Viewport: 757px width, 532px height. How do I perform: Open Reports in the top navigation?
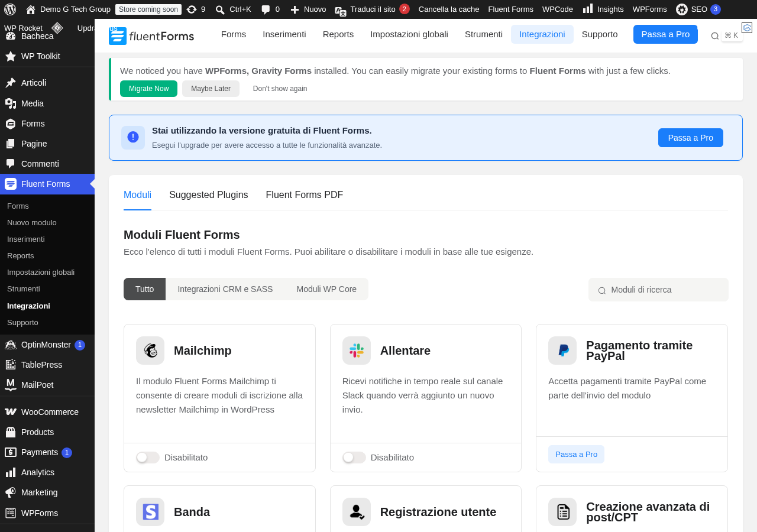(338, 34)
